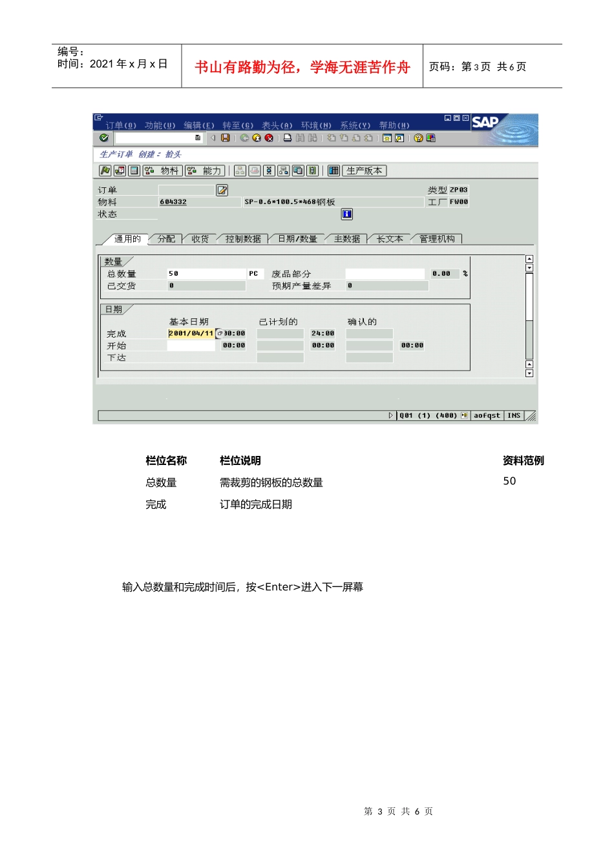Open the 系统(Y) menu
The image size is (614, 868).
pos(355,125)
